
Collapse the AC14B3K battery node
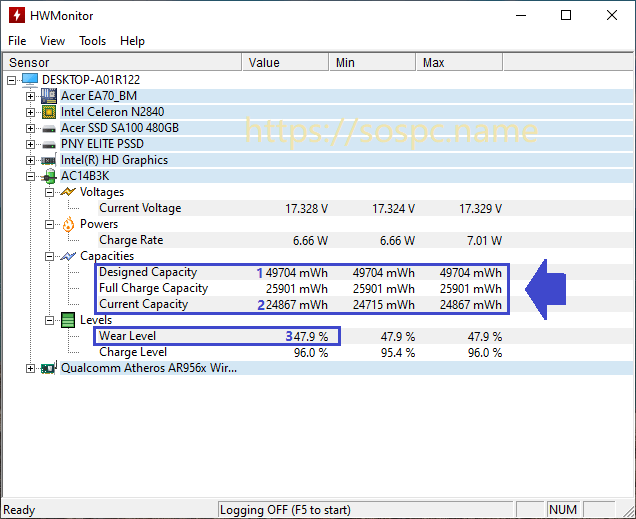30,176
